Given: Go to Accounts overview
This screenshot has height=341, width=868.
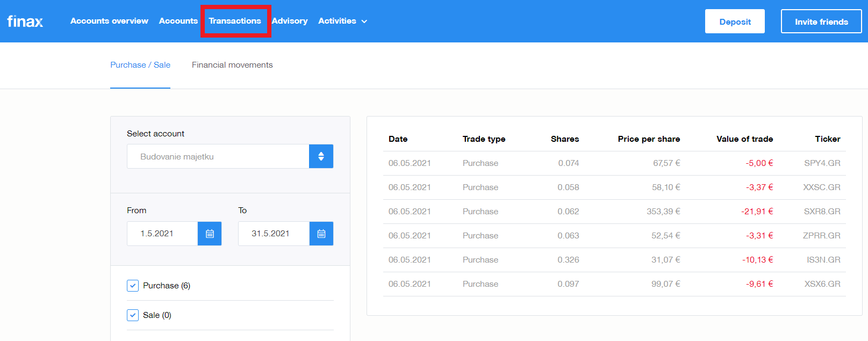Looking at the screenshot, I should tap(109, 21).
